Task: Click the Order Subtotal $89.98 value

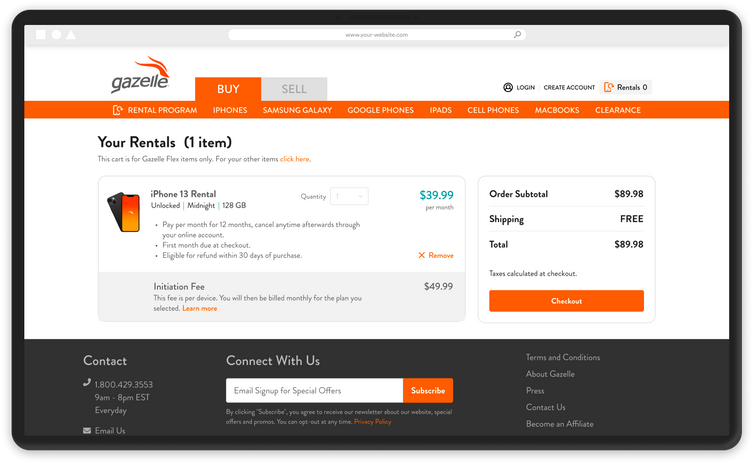Action: 629,194
